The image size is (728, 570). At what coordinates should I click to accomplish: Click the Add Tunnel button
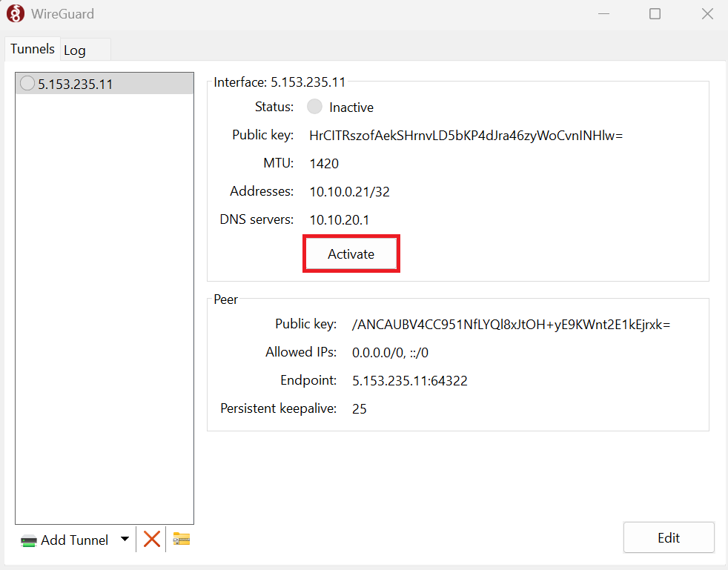[x=65, y=540]
